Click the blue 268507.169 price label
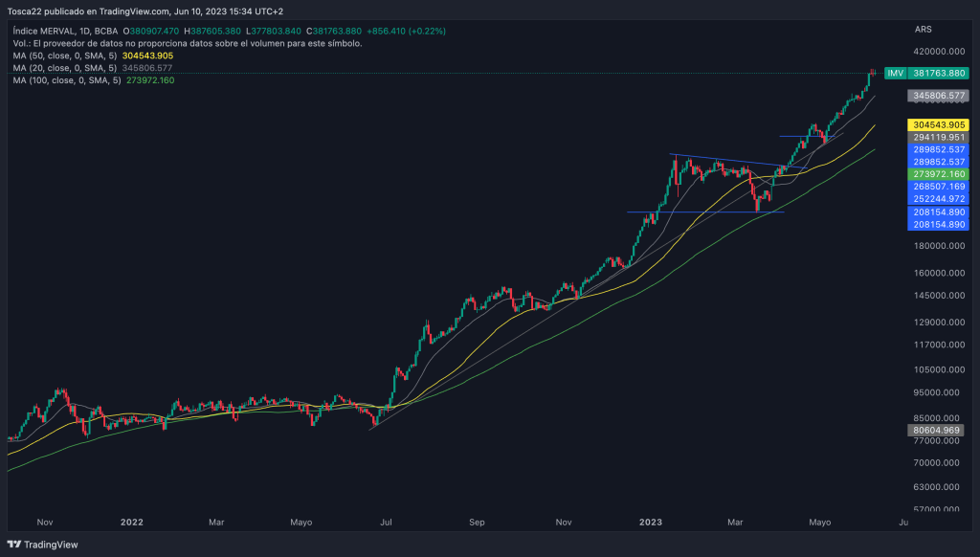Image resolution: width=980 pixels, height=557 pixels. pos(937,187)
